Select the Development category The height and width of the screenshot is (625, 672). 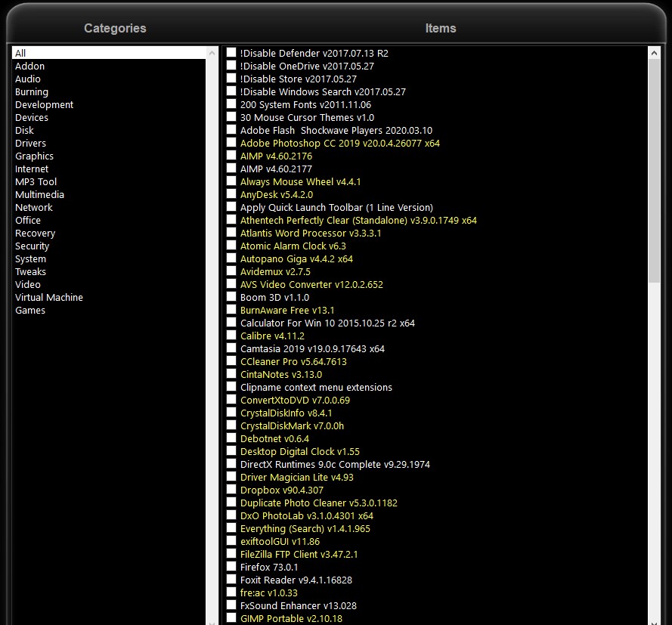pos(109,104)
